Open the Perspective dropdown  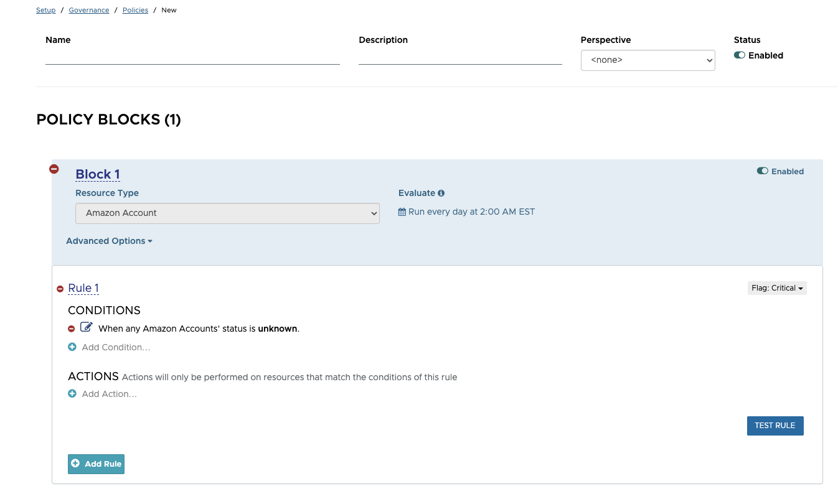click(648, 60)
